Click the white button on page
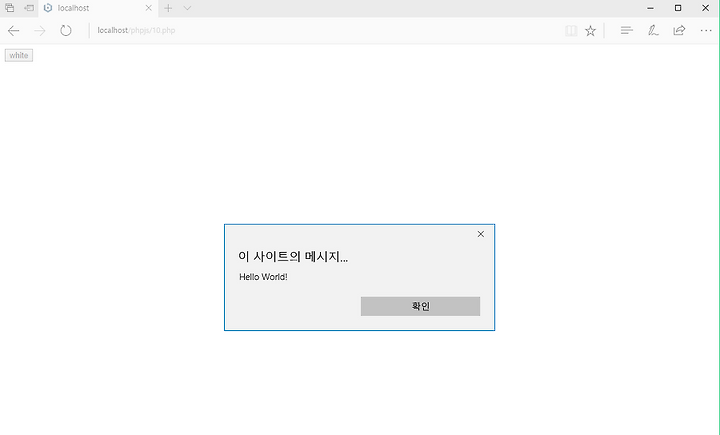Viewport: 720px width, 435px height. (x=19, y=55)
